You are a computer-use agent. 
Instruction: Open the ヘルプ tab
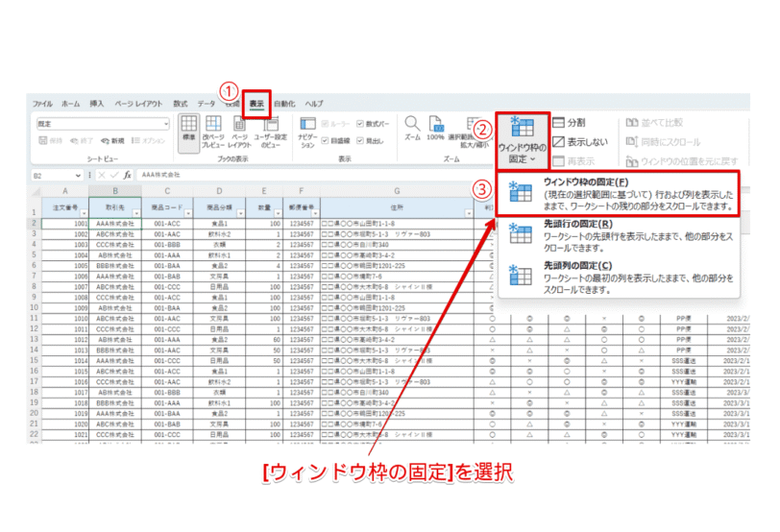coord(314,104)
